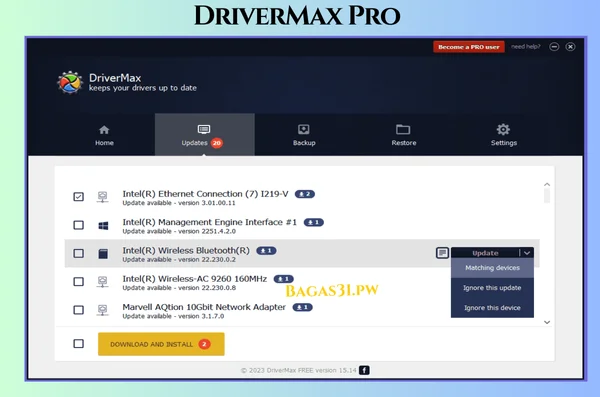Click network icon of Intel Ethernet Connection row
Viewport: 600px width, 397px height.
(x=103, y=197)
